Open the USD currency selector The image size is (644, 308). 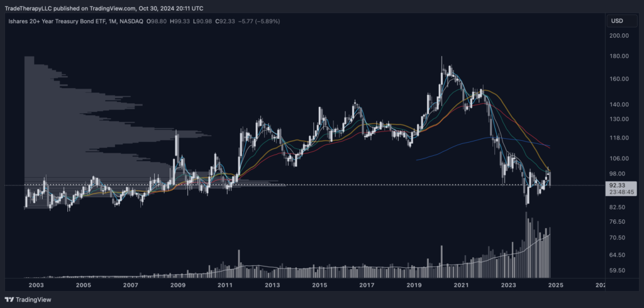coord(616,21)
